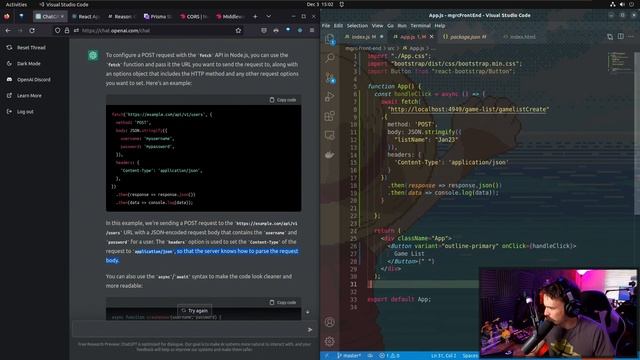Image resolution: width=640 pixels, height=360 pixels.
Task: Click open changes icon in editor toolbar
Action: [x=610, y=36]
